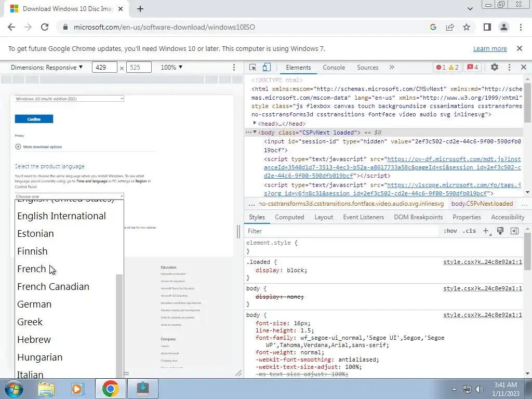This screenshot has height=399, width=532.
Task: Open the Windows 10 multi-edition ISO dropdown
Action: [69, 99]
